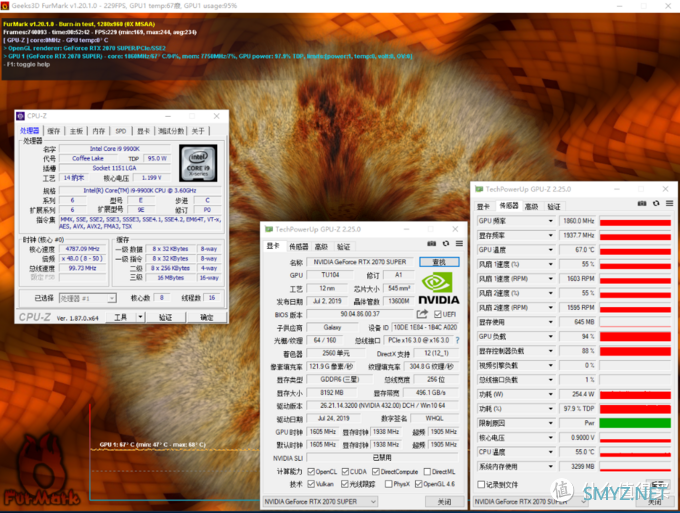Click the NVIDIA logo in GPU-Z

[438, 288]
